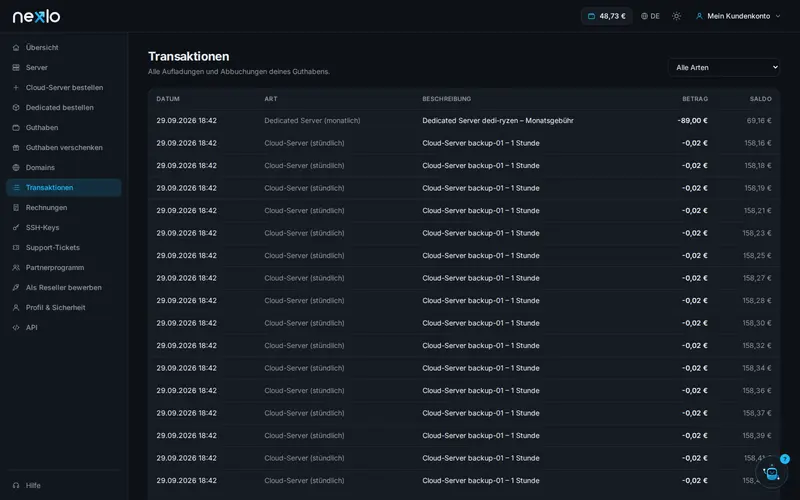The image size is (800, 500).
Task: Click the globe icon next to DE
Action: (644, 16)
